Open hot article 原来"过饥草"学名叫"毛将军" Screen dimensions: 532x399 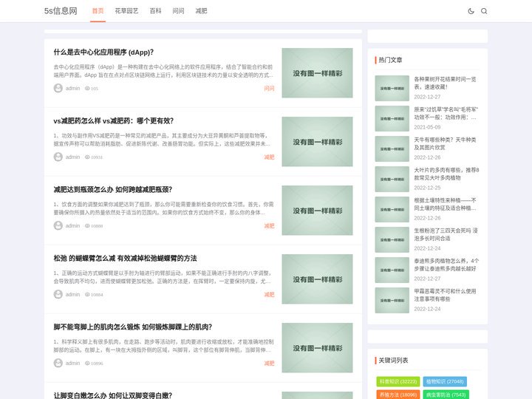coord(446,113)
